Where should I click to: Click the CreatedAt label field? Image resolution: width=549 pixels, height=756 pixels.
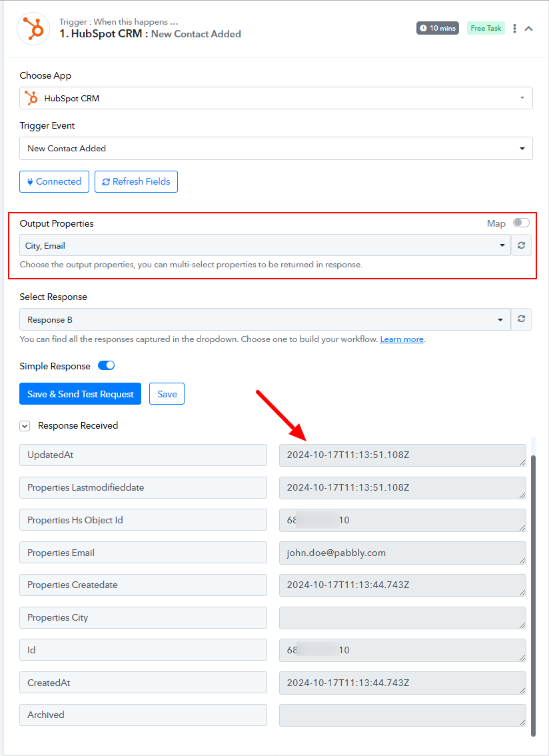pos(143,683)
